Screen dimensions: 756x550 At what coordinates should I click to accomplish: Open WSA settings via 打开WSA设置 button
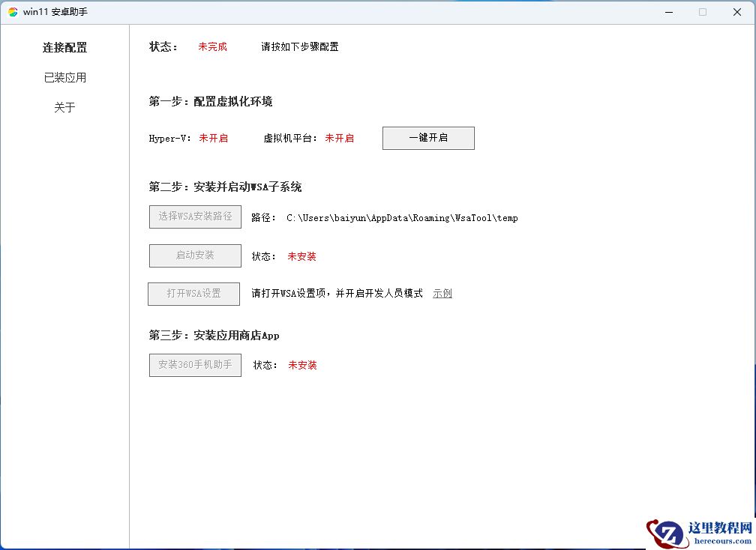click(193, 294)
